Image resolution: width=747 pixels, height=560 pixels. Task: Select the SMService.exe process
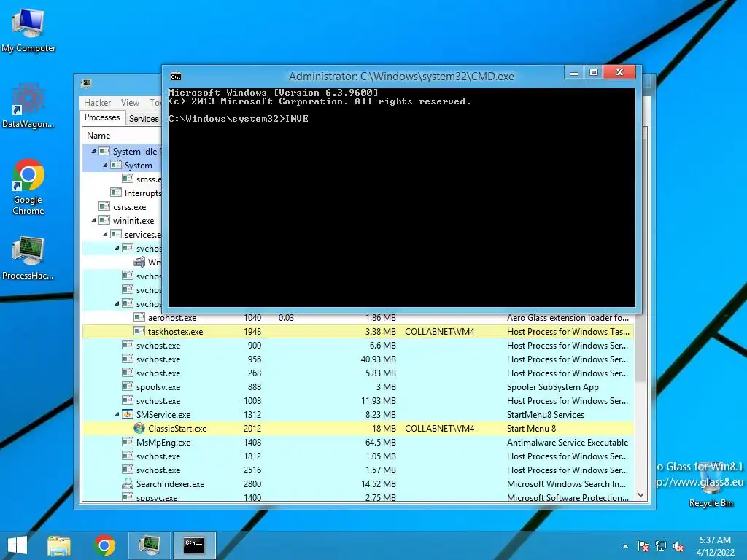click(358, 415)
